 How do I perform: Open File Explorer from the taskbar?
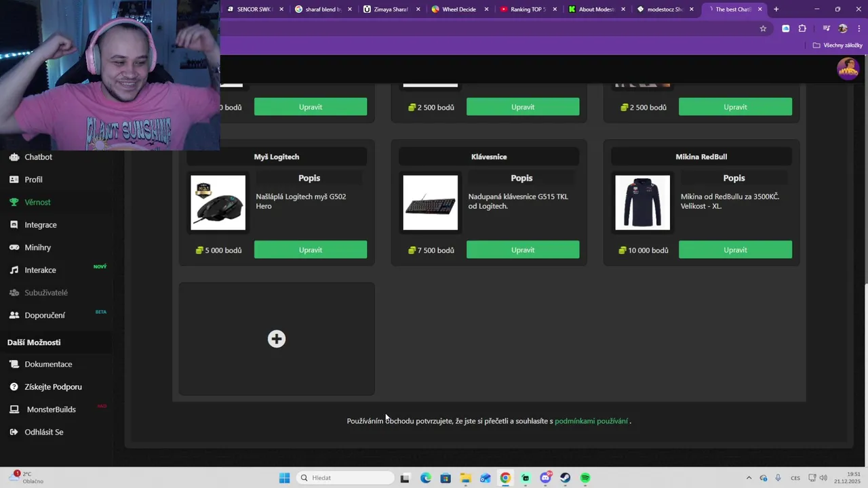pyautogui.click(x=465, y=478)
